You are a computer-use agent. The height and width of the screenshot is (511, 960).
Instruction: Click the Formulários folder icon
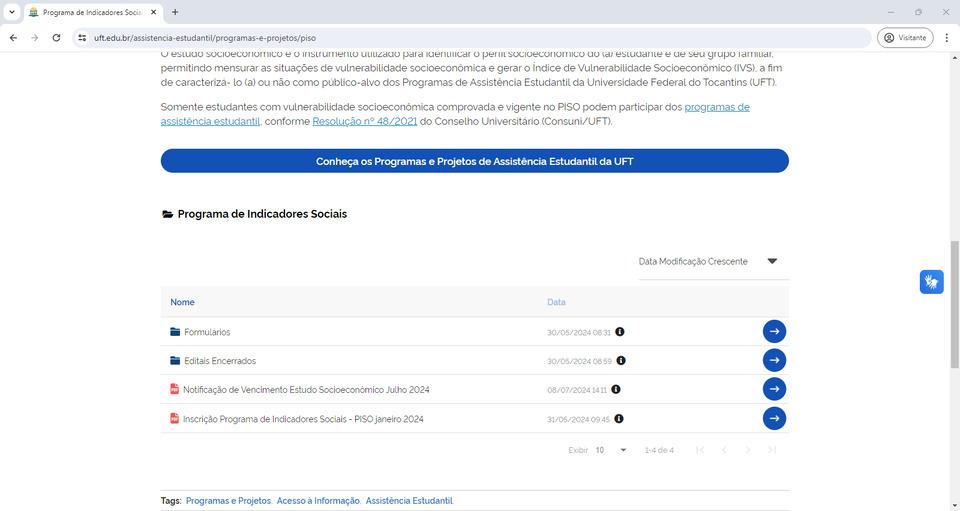(175, 332)
